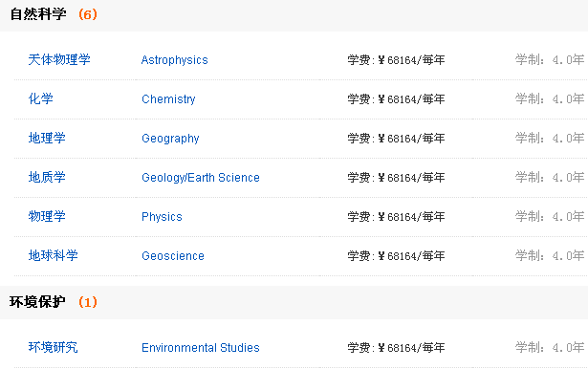Select the 化学 major link
The image size is (588, 369).
pos(40,99)
